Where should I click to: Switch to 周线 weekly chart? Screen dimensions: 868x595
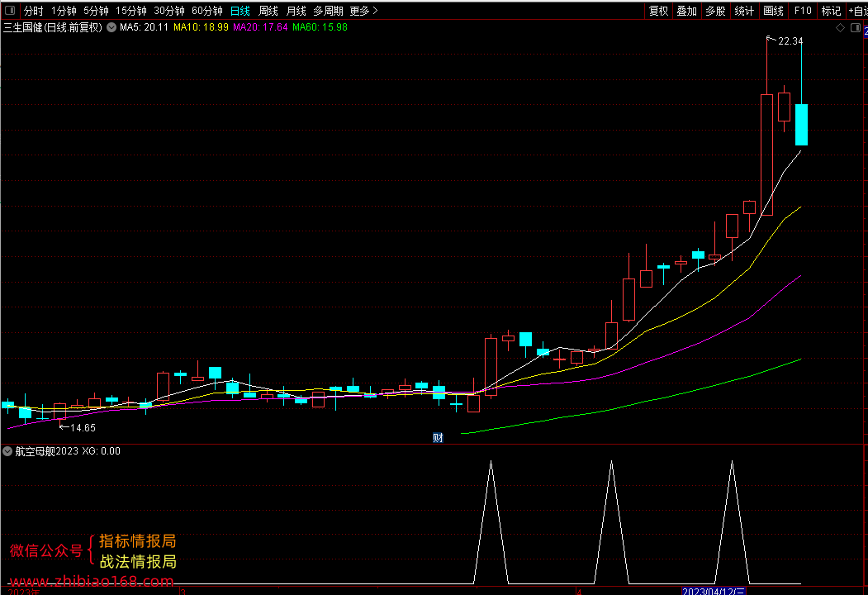[x=268, y=11]
